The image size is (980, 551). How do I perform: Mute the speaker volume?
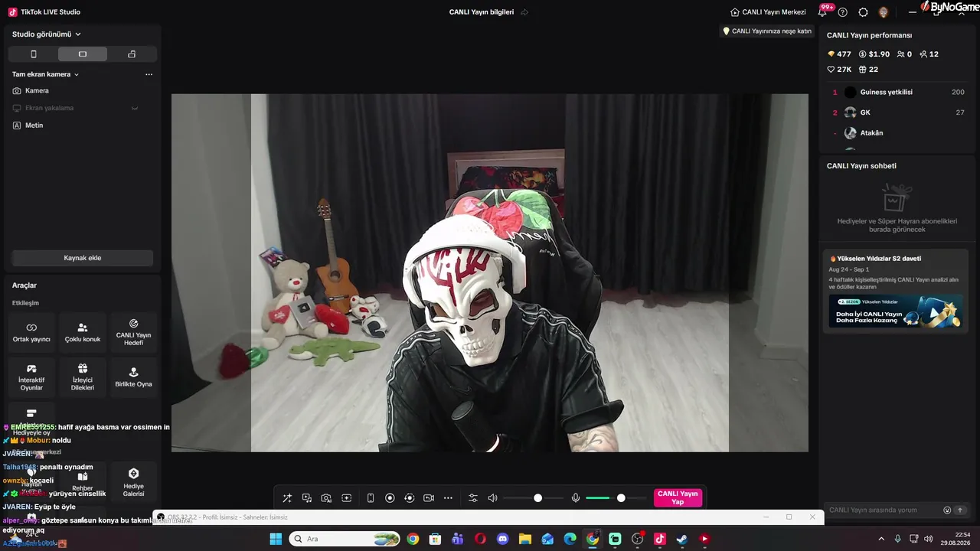[492, 498]
